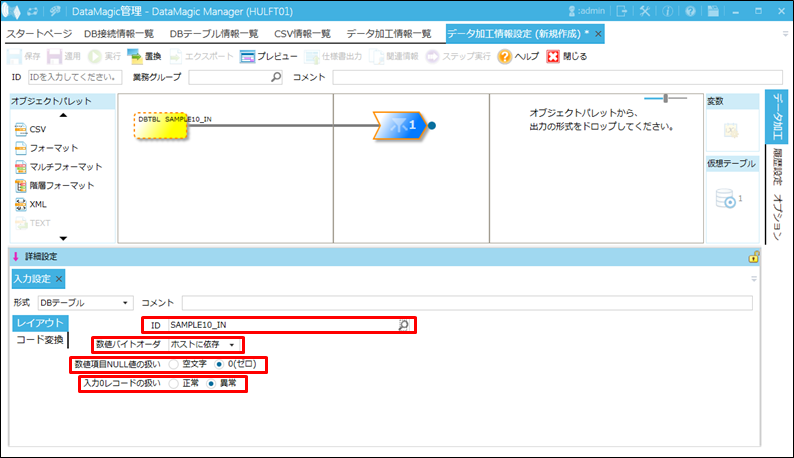Click the blue output connector dot on the step node
The height and width of the screenshot is (458, 794).
click(431, 125)
